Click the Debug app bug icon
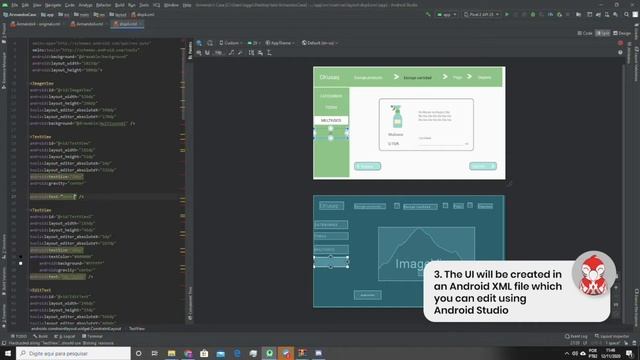The height and width of the screenshot is (360, 640). coord(533,14)
